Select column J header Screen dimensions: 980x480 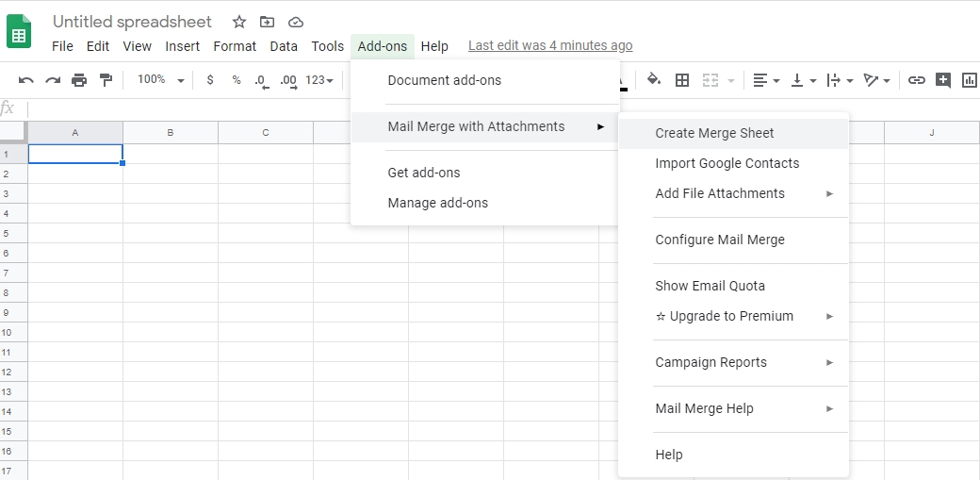pos(932,133)
